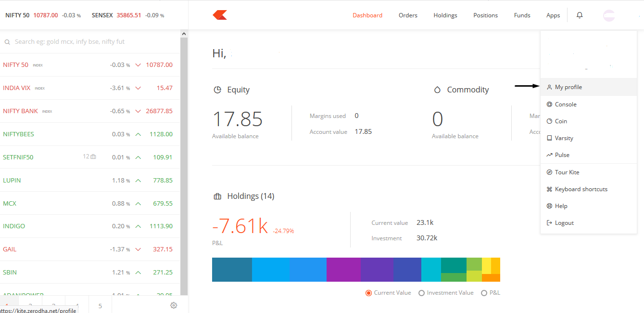Open My profile menu entry
This screenshot has width=644, height=313.
(589, 87)
